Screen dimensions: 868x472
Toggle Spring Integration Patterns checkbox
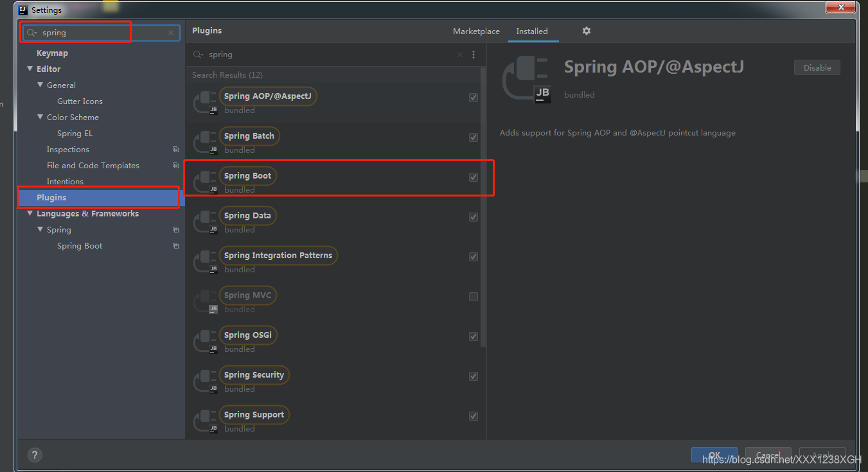tap(474, 257)
